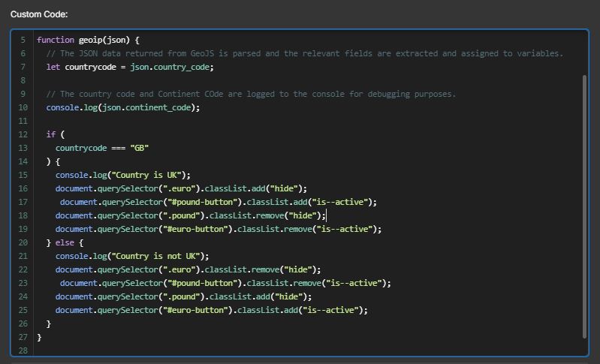Click 'console.log(json.continent_code);' line
The width and height of the screenshot is (600, 364).
tap(123, 107)
